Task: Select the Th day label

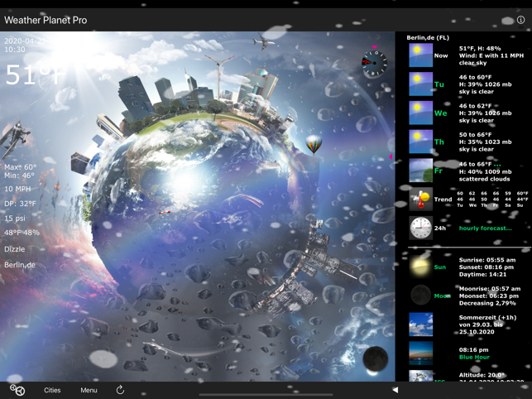Action: pos(439,142)
